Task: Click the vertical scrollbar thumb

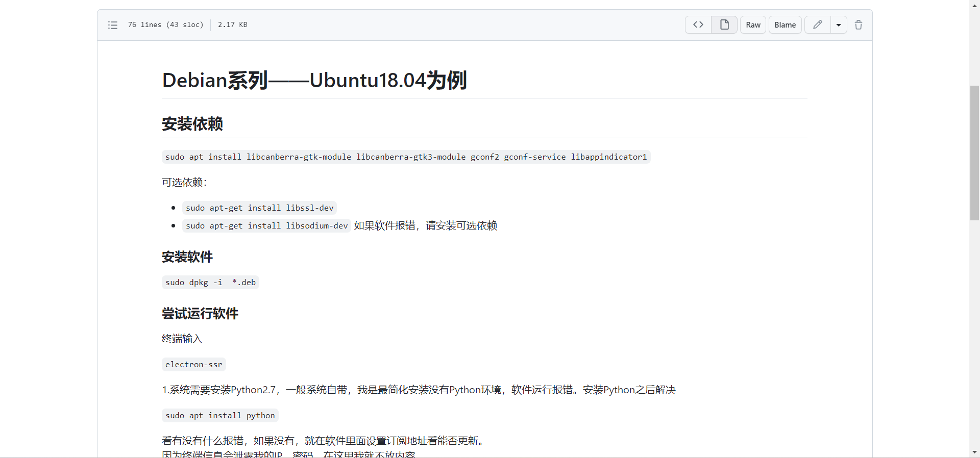Action: coord(974,153)
